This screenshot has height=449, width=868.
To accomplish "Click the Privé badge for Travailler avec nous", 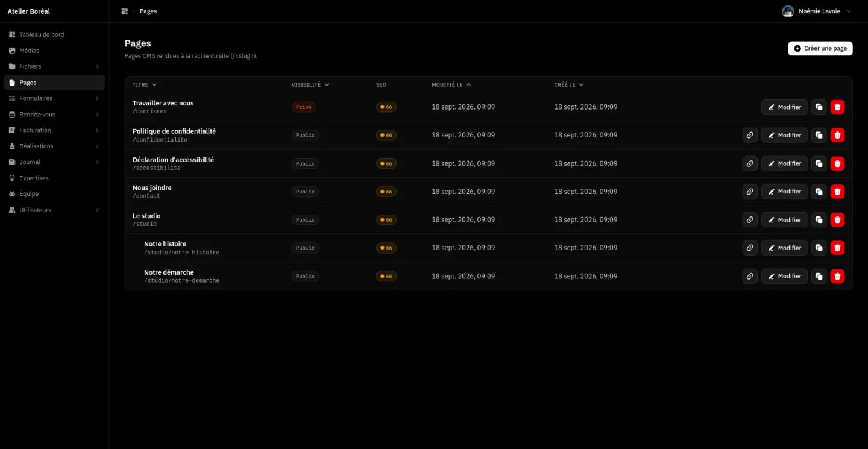I will (304, 107).
